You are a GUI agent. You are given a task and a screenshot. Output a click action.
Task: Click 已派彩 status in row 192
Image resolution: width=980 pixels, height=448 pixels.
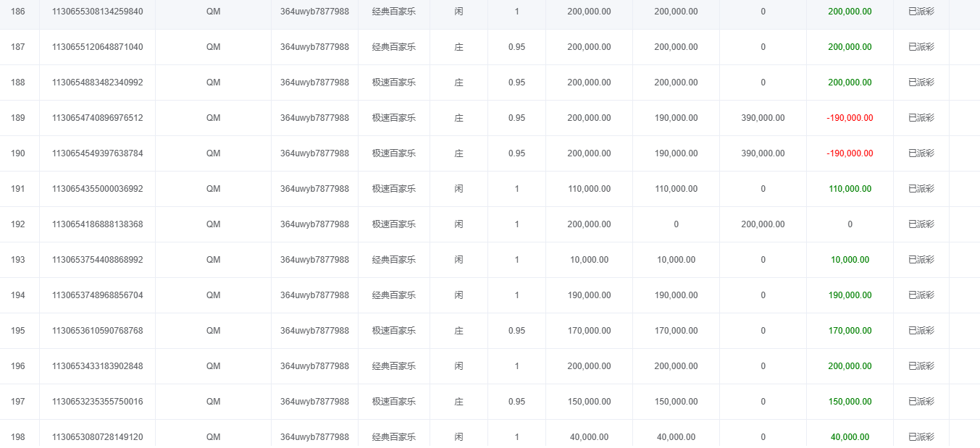tap(921, 224)
